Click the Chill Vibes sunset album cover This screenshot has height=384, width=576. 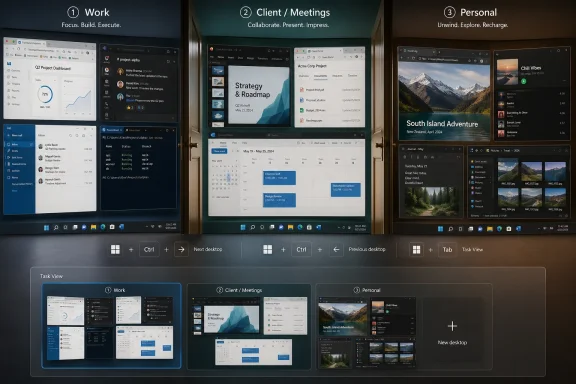507,71
